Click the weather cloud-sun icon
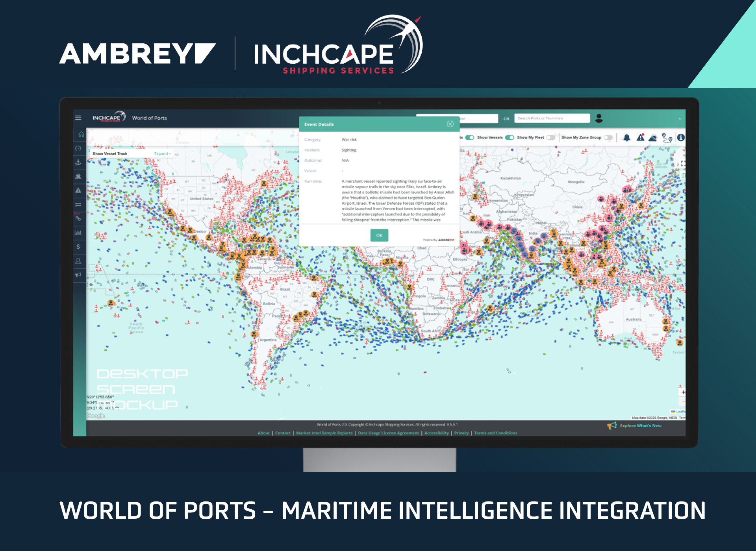This screenshot has height=551, width=756. pos(653,137)
